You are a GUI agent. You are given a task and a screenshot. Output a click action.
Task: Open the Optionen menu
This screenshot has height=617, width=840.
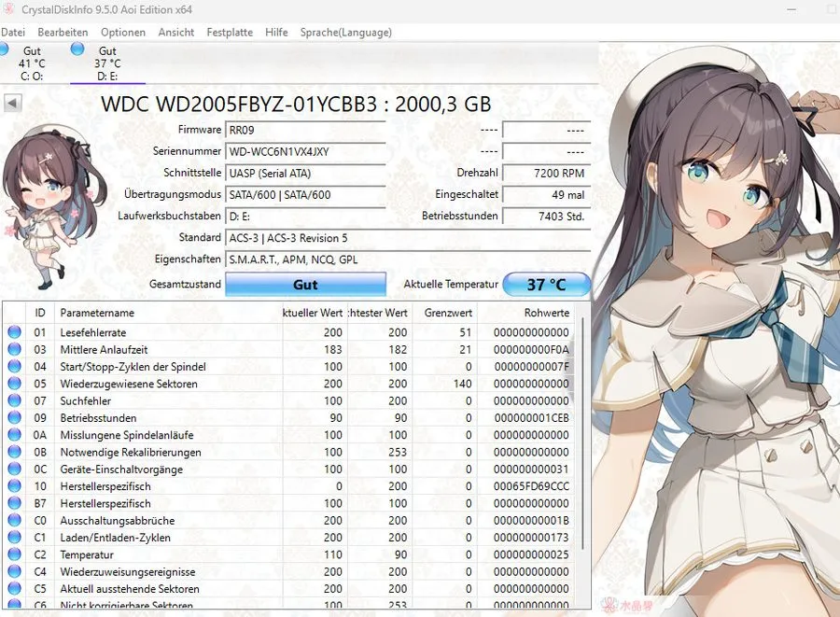pos(123,32)
